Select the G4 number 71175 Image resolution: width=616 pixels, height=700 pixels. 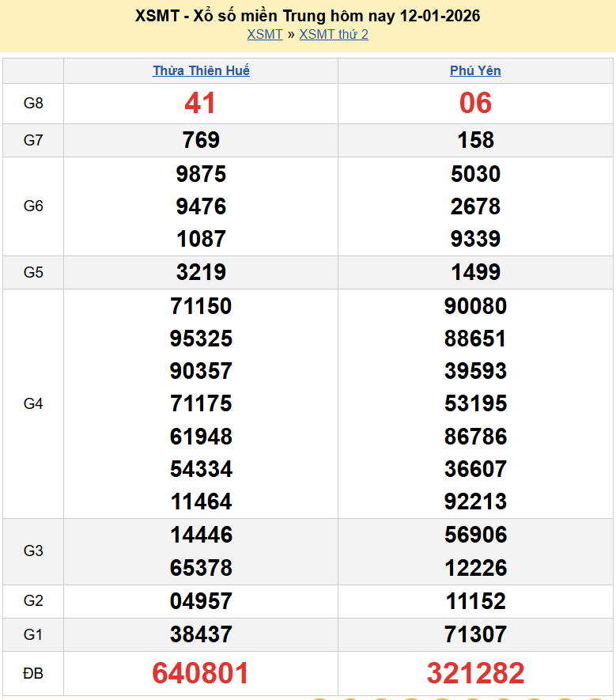pos(201,403)
